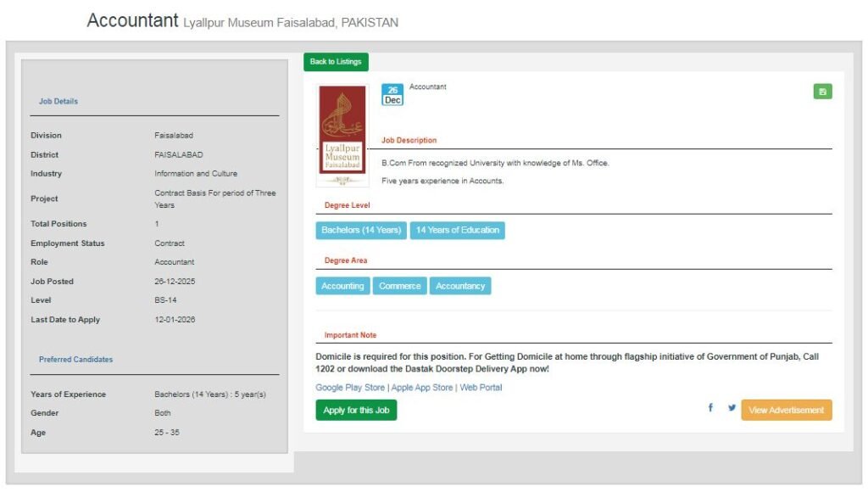Select the Accounting degree area tag

342,287
